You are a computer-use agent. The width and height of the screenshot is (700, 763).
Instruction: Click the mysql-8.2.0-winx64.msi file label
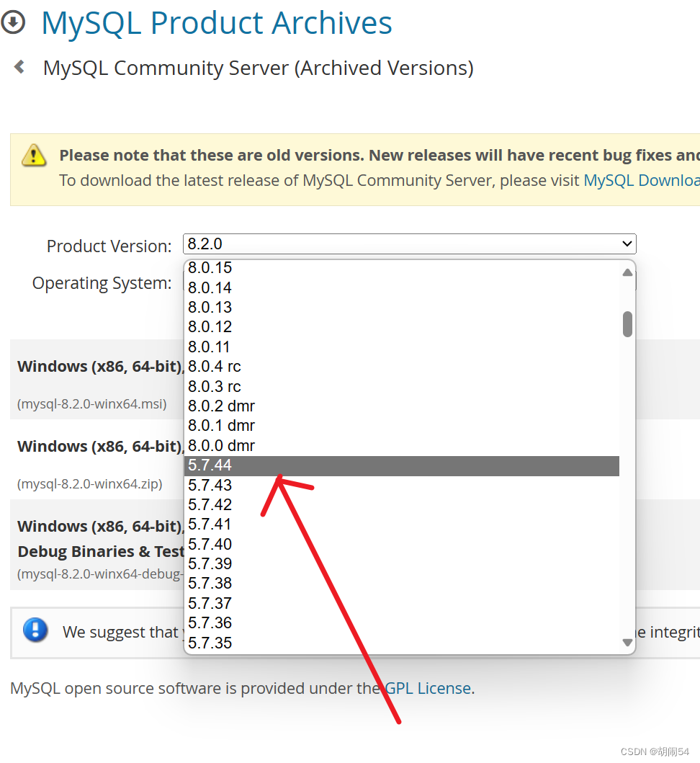(92, 403)
